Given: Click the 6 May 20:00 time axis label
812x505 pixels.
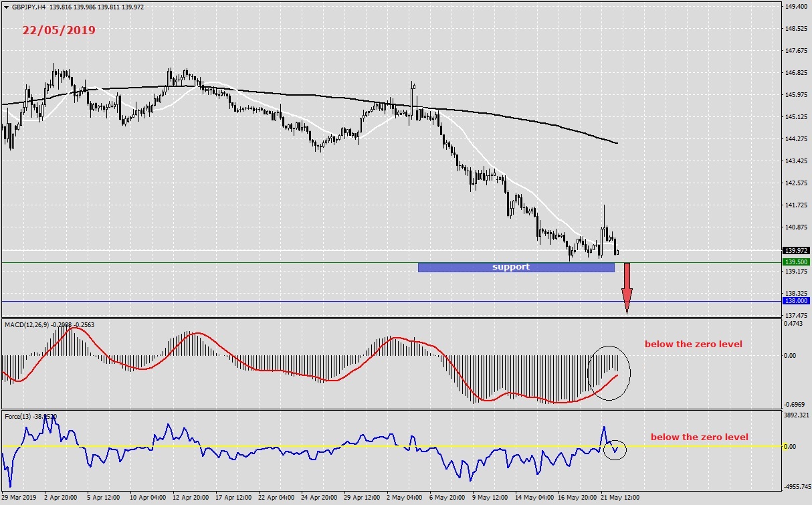Looking at the screenshot, I should (x=446, y=498).
